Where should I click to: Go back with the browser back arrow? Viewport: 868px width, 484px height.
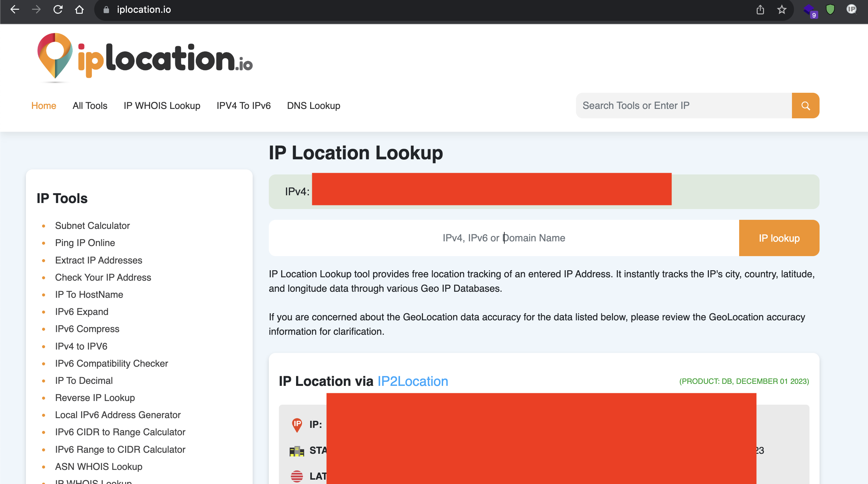(x=14, y=9)
